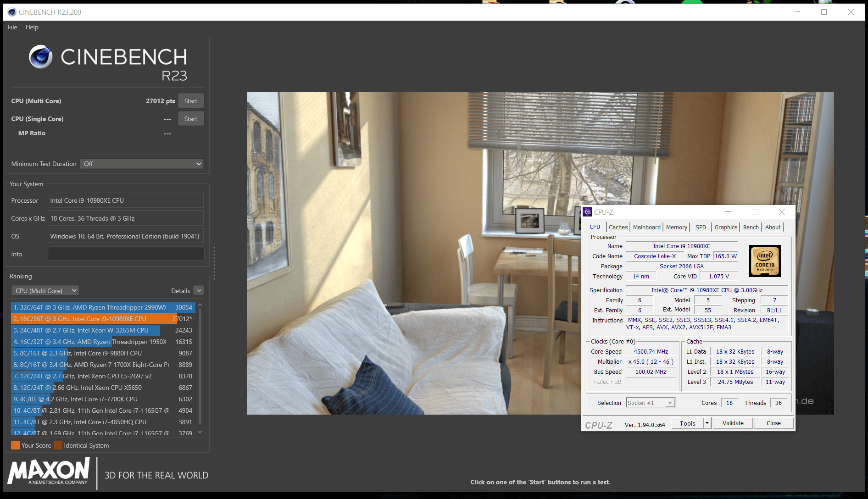
Task: Click the Info input field
Action: [x=126, y=254]
